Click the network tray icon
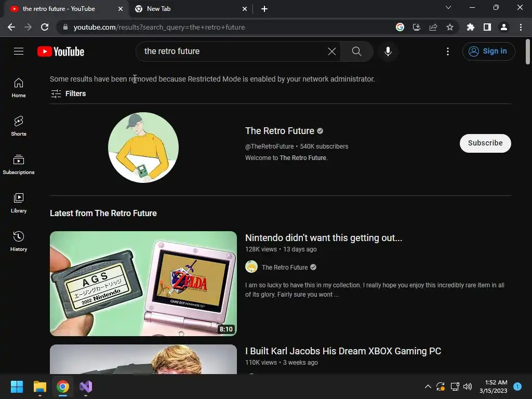This screenshot has width=532, height=399. click(x=455, y=387)
